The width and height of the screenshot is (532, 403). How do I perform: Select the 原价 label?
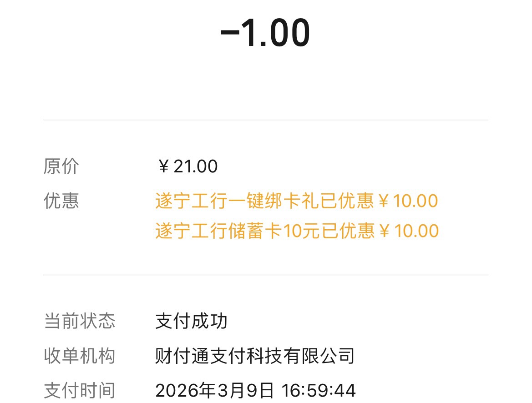click(x=61, y=166)
